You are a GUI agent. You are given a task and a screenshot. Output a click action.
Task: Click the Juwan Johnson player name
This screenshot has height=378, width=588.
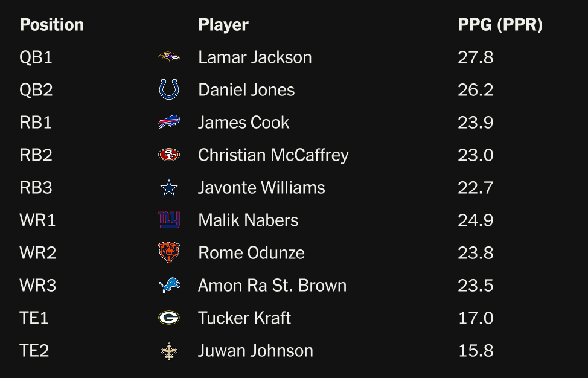pyautogui.click(x=255, y=351)
